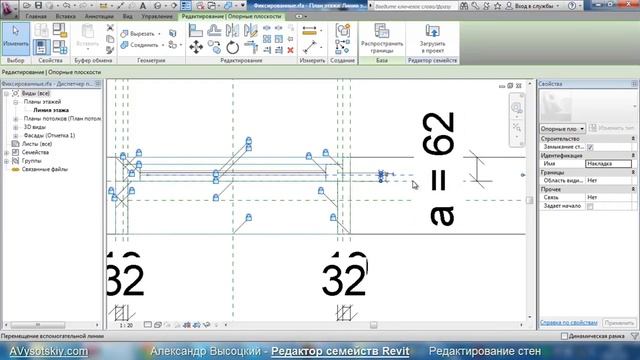
Task: Select Mirror - Pick Axis tool
Action: [232, 31]
